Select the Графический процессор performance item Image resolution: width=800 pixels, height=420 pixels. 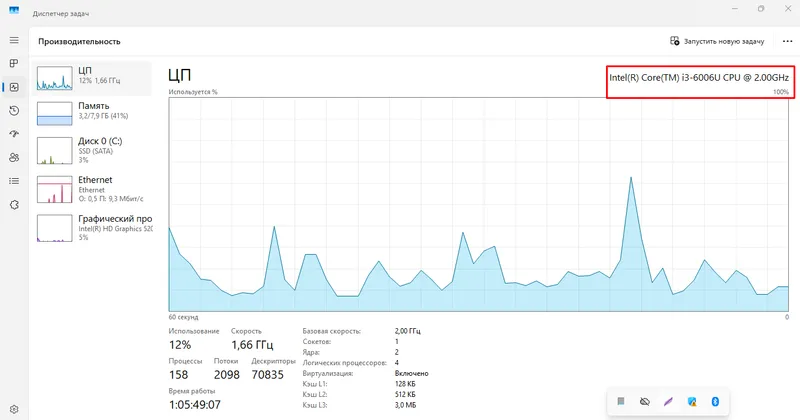point(92,228)
